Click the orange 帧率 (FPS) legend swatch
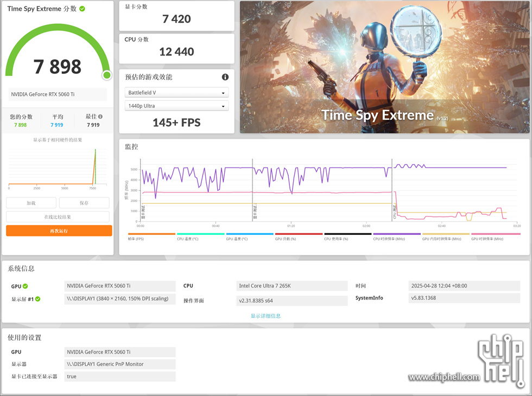Image resolution: width=532 pixels, height=396 pixels. (151, 234)
